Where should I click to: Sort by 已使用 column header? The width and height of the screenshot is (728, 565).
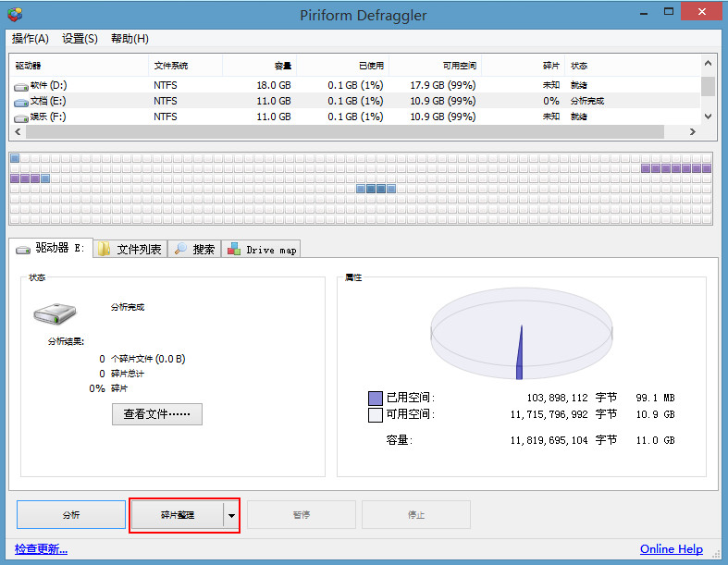pos(342,66)
